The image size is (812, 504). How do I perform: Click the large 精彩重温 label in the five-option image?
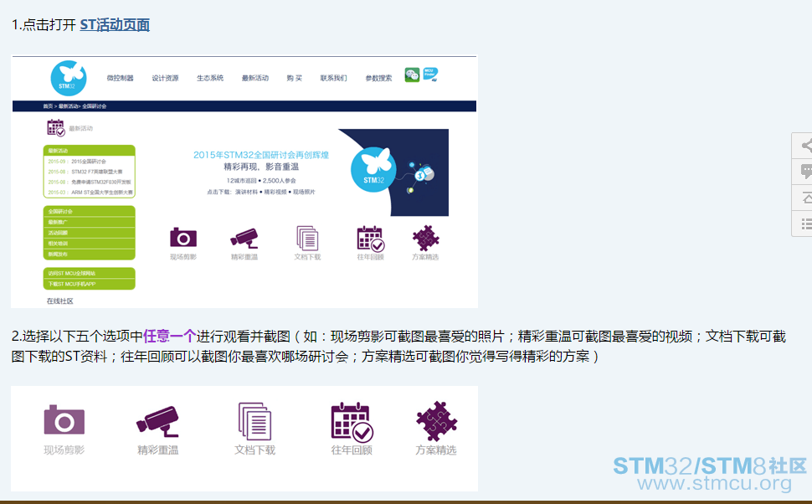coord(158,450)
